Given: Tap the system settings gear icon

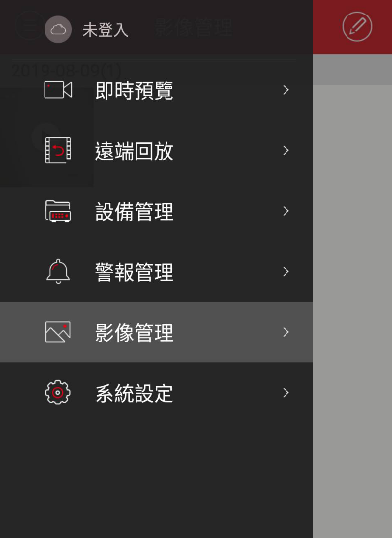Looking at the screenshot, I should coord(58,392).
